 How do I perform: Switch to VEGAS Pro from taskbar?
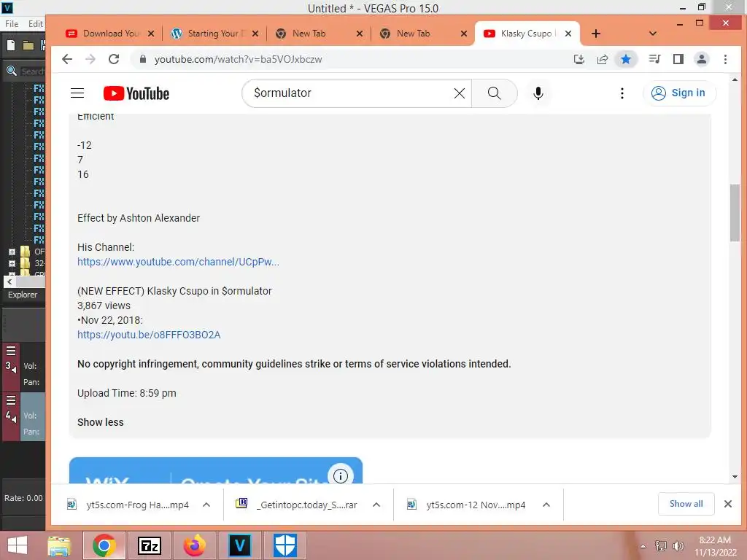tap(239, 545)
